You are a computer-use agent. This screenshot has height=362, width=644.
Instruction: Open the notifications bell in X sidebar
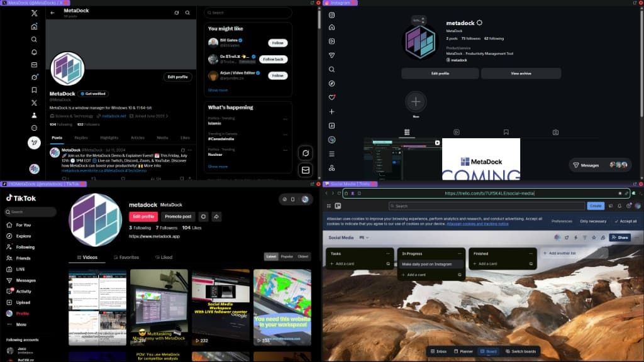[x=34, y=52]
